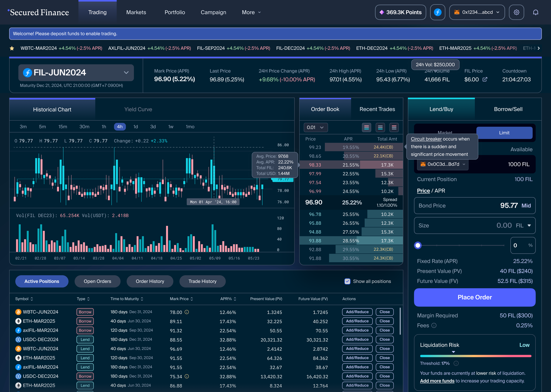Viewport: 551px width, 392px height.
Task: Click the Size input field
Action: [475, 225]
